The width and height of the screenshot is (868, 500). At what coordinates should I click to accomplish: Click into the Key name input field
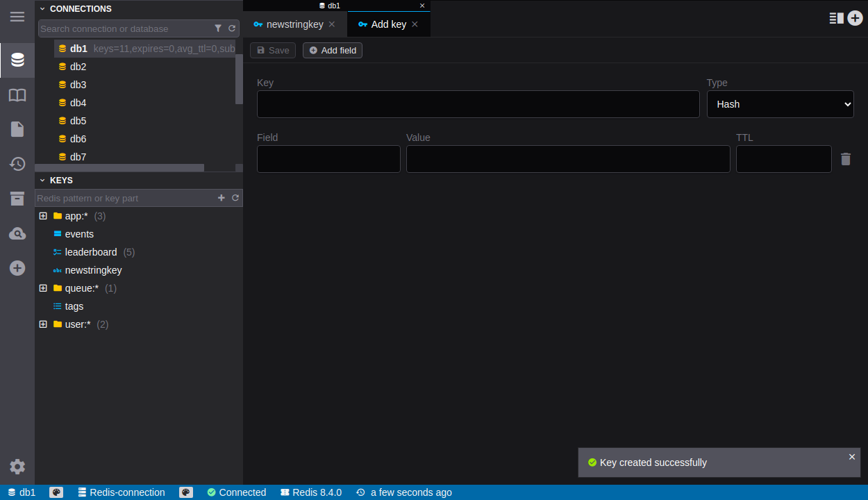[478, 104]
